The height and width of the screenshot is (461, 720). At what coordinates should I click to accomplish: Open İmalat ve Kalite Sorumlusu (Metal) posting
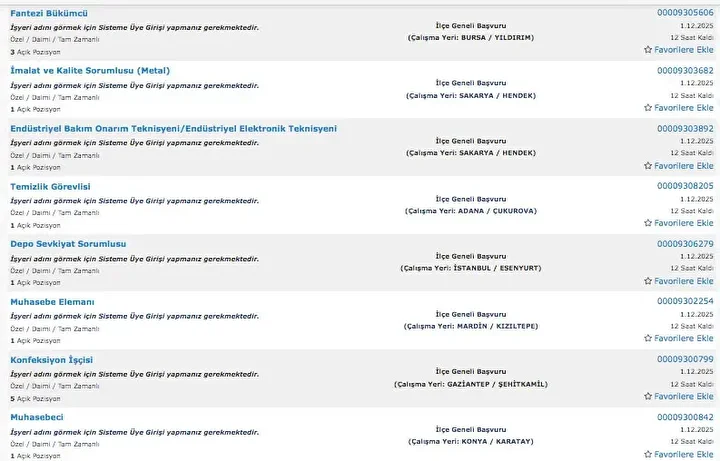(x=90, y=70)
